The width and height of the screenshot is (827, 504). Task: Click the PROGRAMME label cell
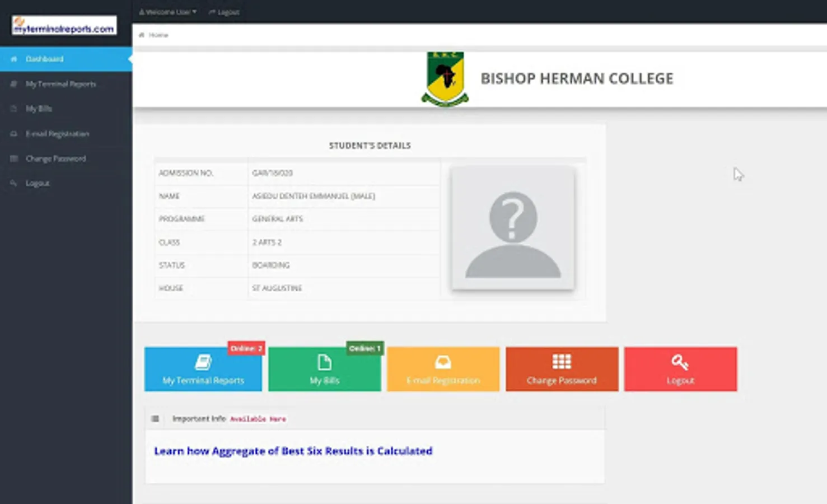202,219
